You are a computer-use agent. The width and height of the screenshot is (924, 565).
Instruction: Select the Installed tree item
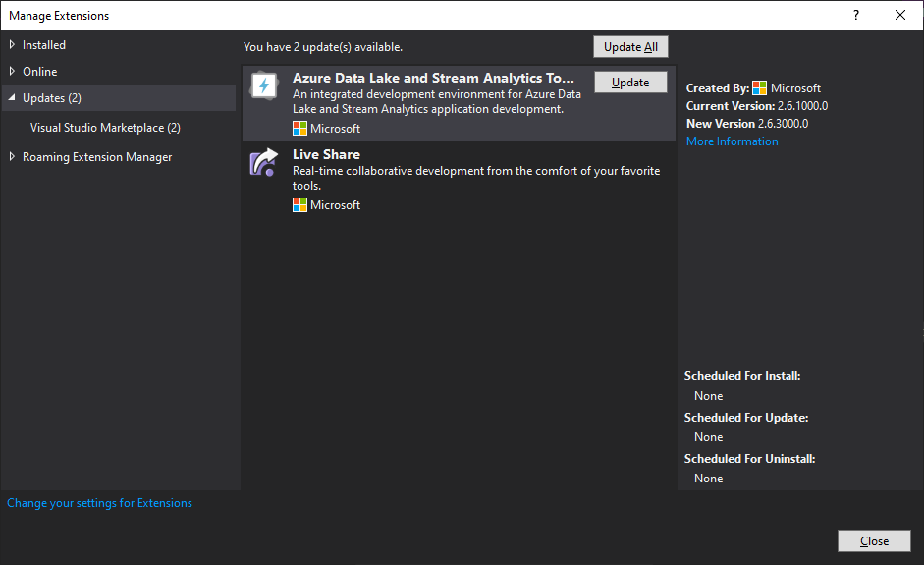pyautogui.click(x=44, y=45)
